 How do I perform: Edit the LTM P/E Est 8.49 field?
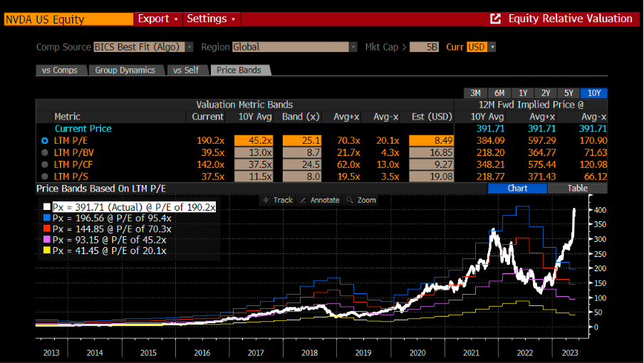click(431, 141)
